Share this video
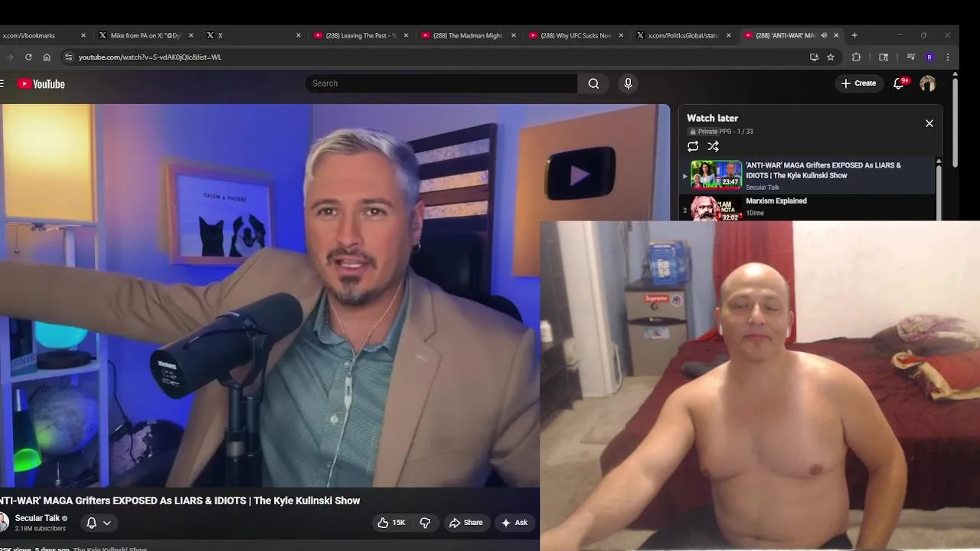 [x=466, y=523]
